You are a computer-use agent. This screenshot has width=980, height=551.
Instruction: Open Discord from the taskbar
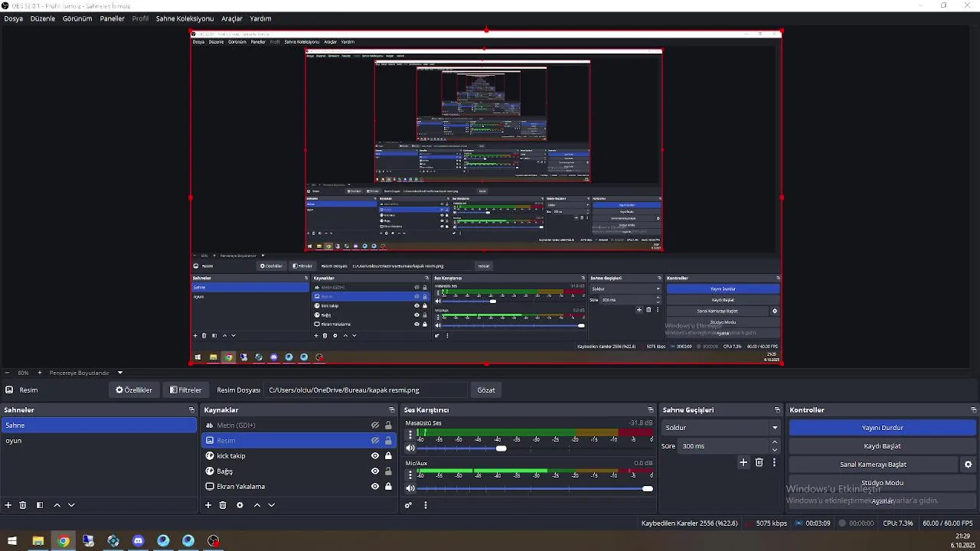[138, 541]
